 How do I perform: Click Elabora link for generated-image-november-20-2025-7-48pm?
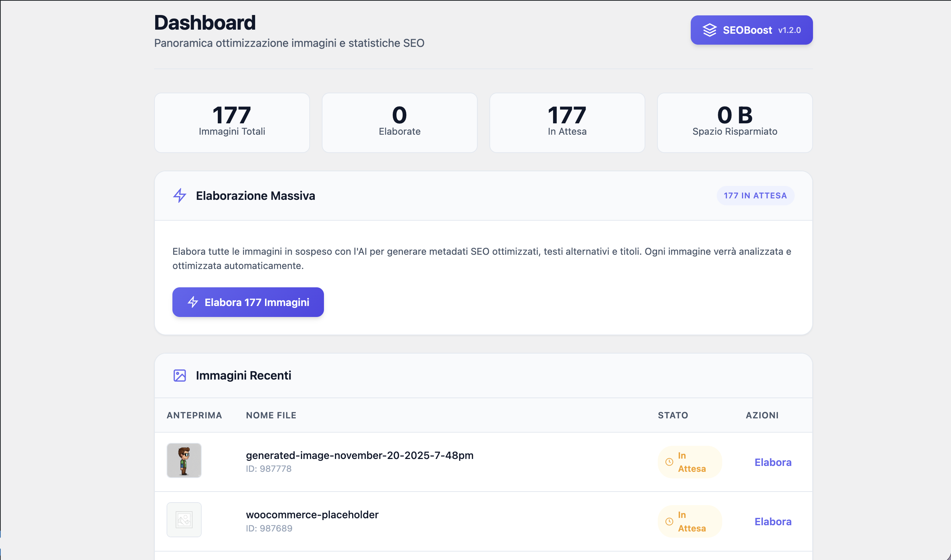pos(772,462)
